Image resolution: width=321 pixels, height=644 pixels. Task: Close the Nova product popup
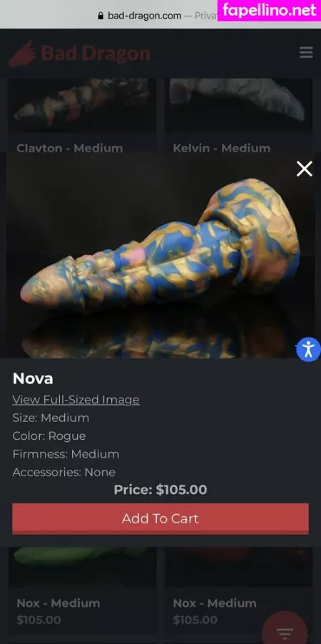pyautogui.click(x=304, y=168)
